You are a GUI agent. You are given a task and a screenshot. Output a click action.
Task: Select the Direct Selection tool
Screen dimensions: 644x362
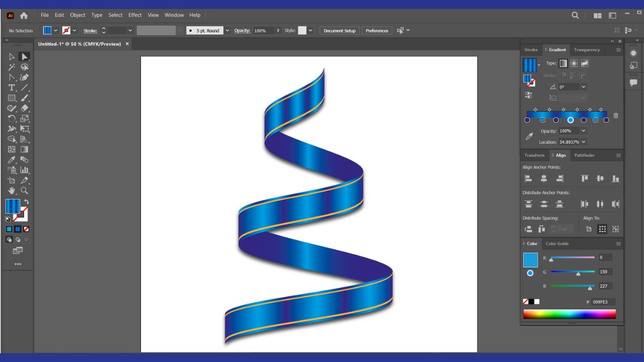24,57
